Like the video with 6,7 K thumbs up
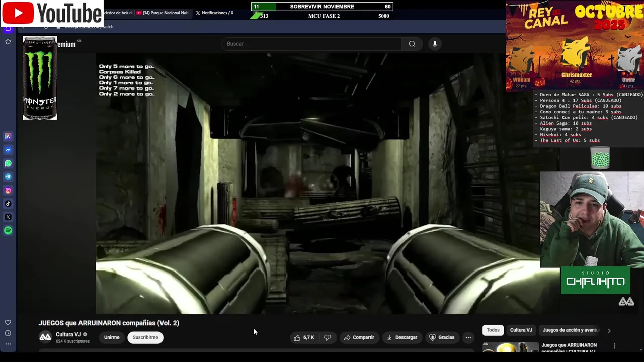 pyautogui.click(x=304, y=337)
